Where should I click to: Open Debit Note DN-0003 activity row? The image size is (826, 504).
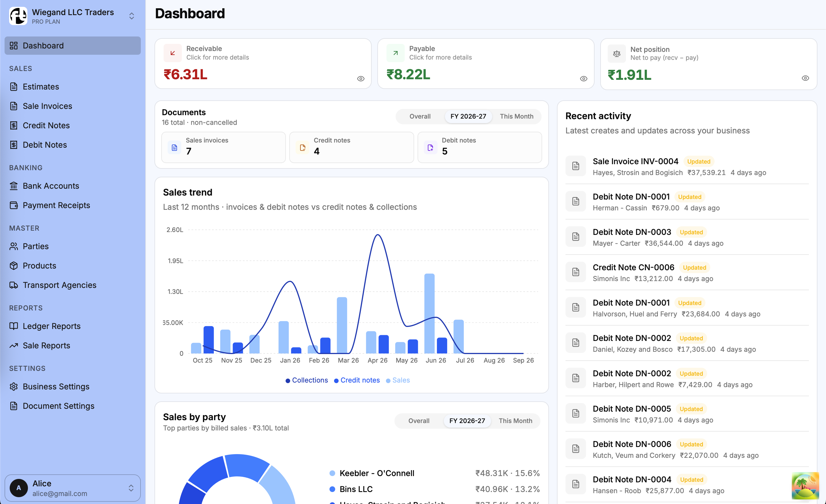pyautogui.click(x=687, y=237)
